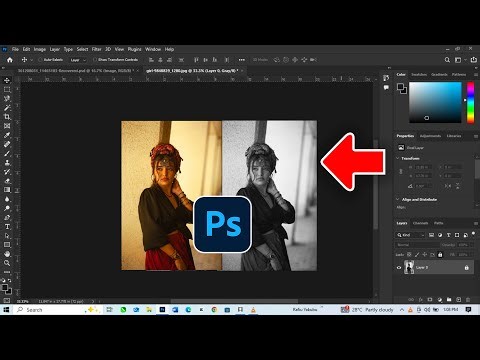Switch to the Channels tab
The height and width of the screenshot is (360, 480).
pyautogui.click(x=420, y=223)
